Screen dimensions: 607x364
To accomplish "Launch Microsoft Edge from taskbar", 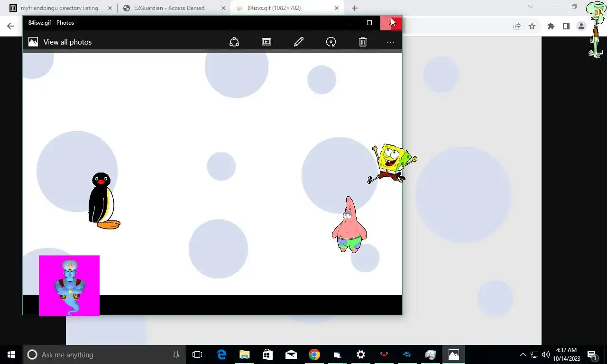I will click(221, 355).
